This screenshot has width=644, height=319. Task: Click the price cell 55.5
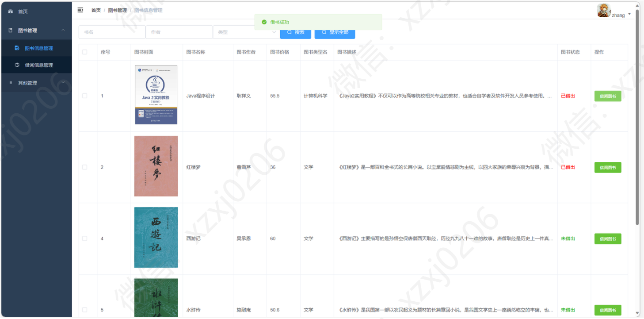coord(275,96)
